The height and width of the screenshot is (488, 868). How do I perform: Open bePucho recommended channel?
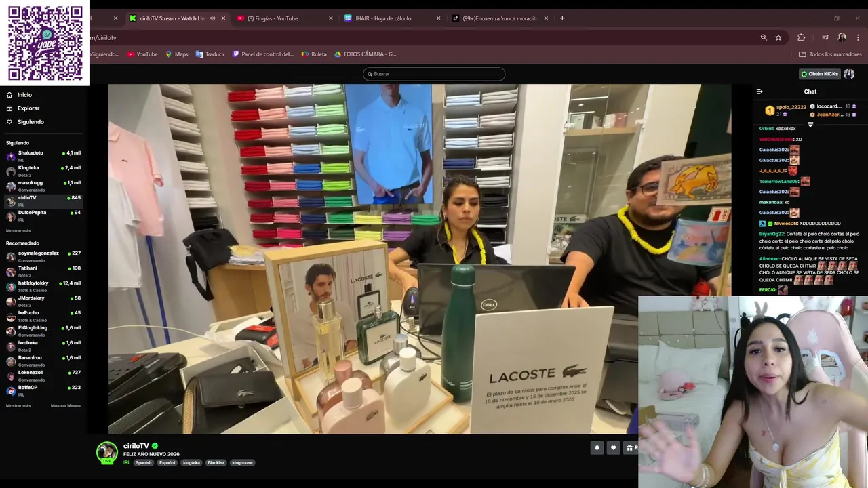point(44,316)
